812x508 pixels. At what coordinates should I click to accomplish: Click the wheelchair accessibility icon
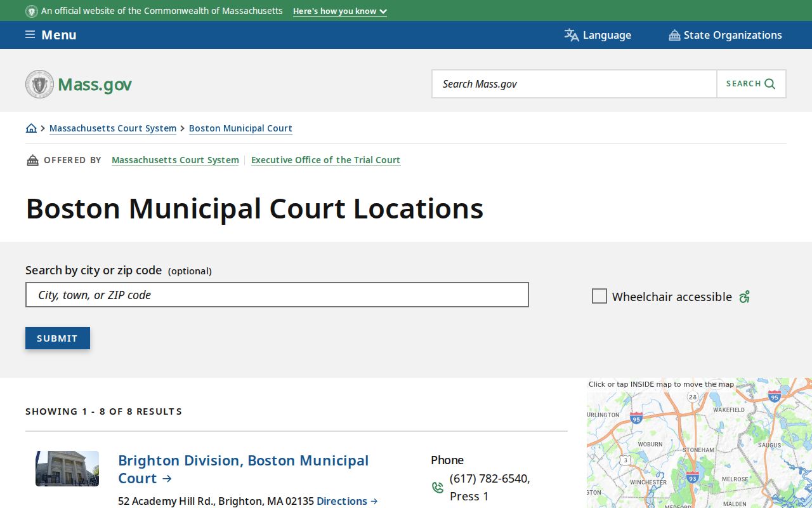pyautogui.click(x=744, y=297)
